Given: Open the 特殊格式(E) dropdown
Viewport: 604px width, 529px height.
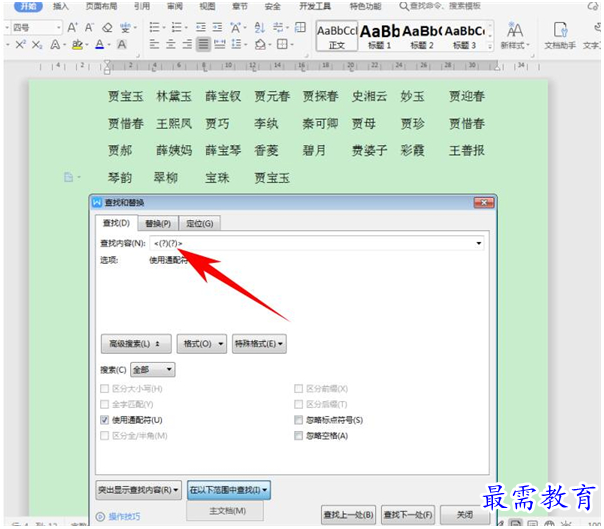Looking at the screenshot, I should point(259,344).
